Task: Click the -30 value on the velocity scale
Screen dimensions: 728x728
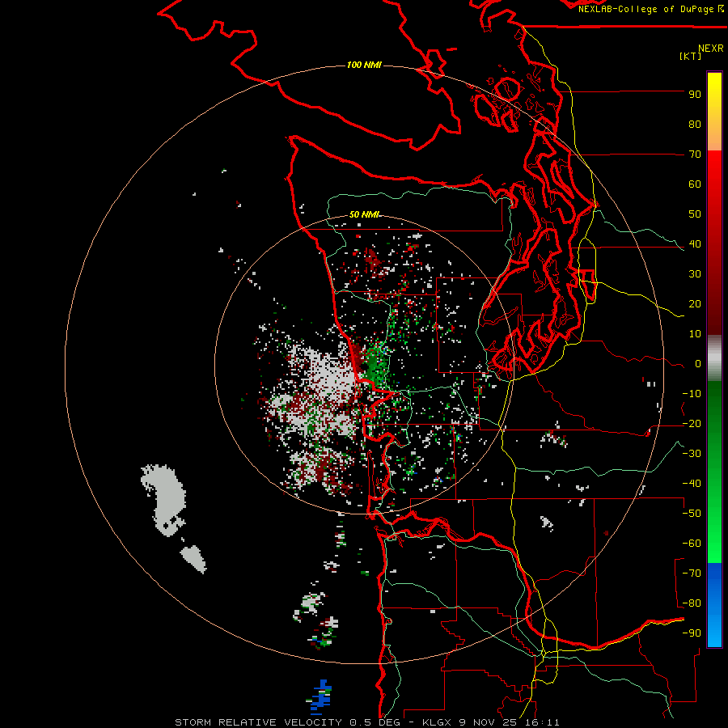Action: 692,454
